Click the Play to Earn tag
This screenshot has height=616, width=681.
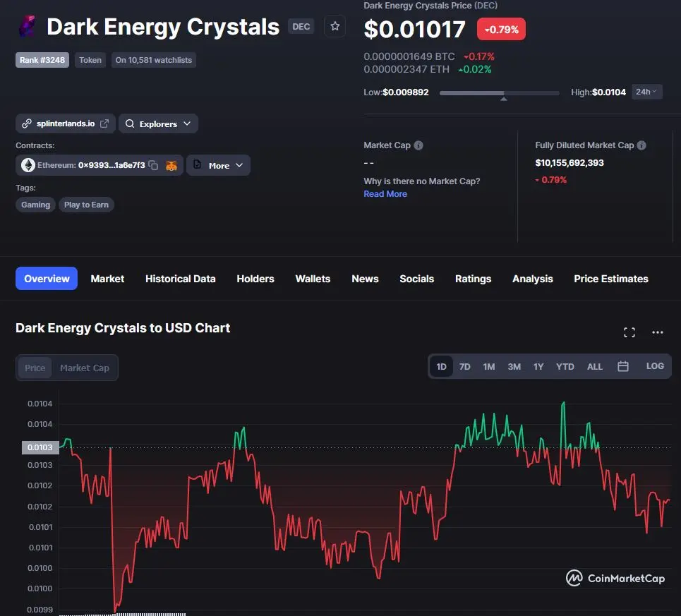(86, 205)
